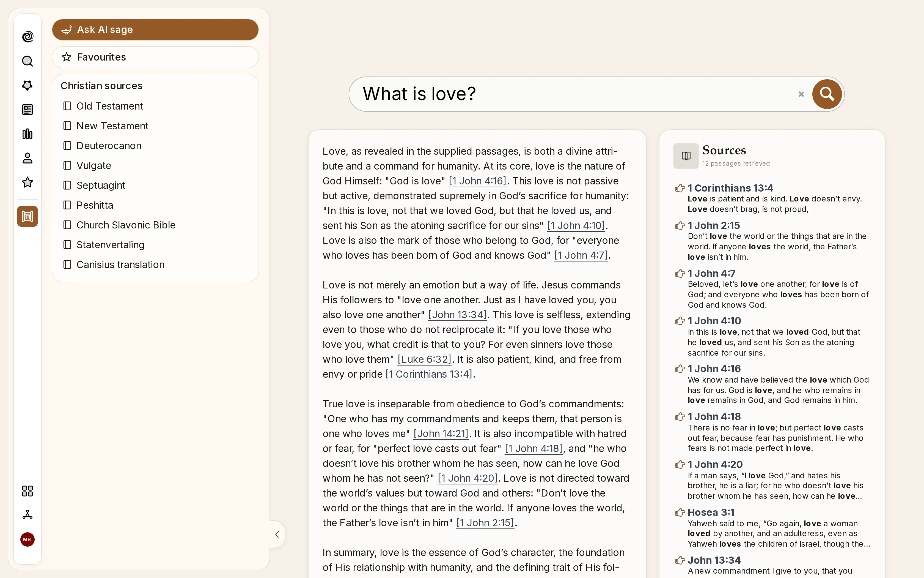Click the spiral logo icon in sidebar
The height and width of the screenshot is (578, 924).
tap(28, 37)
